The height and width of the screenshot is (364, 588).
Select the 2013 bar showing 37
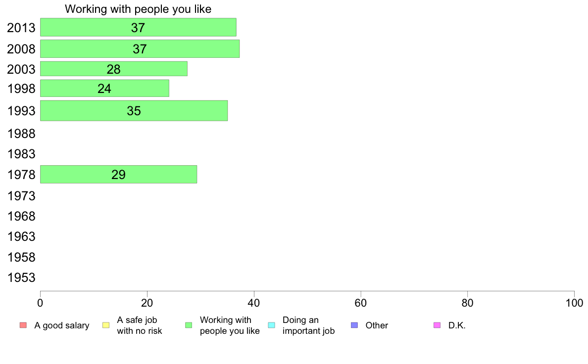(139, 27)
